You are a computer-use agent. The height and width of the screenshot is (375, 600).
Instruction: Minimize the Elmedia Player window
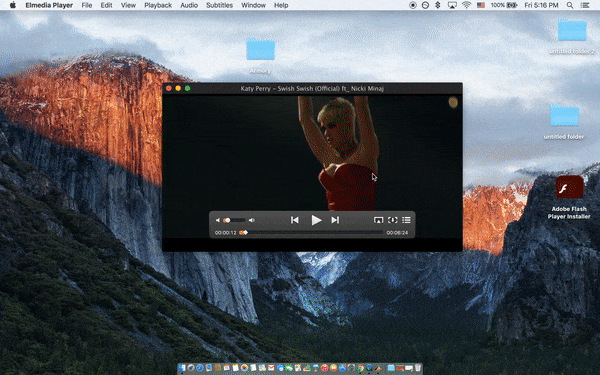pos(178,88)
